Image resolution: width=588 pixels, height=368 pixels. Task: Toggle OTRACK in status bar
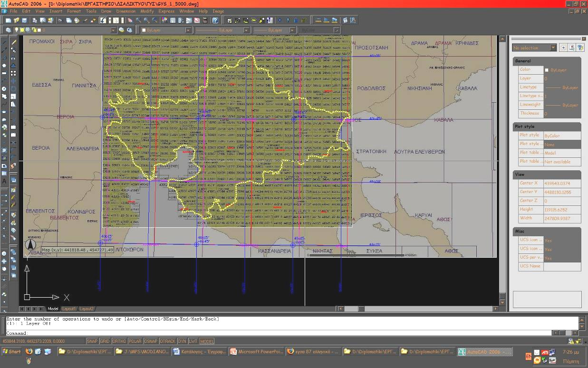[167, 341]
